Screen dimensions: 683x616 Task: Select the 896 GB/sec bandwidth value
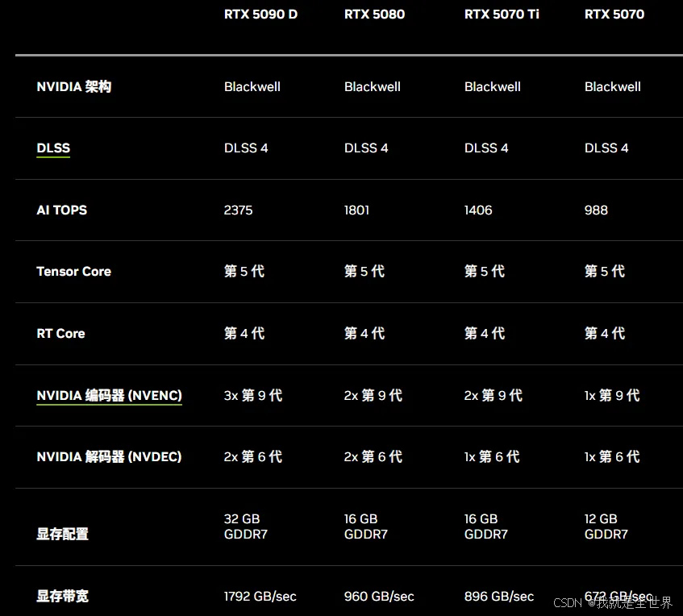coord(499,596)
